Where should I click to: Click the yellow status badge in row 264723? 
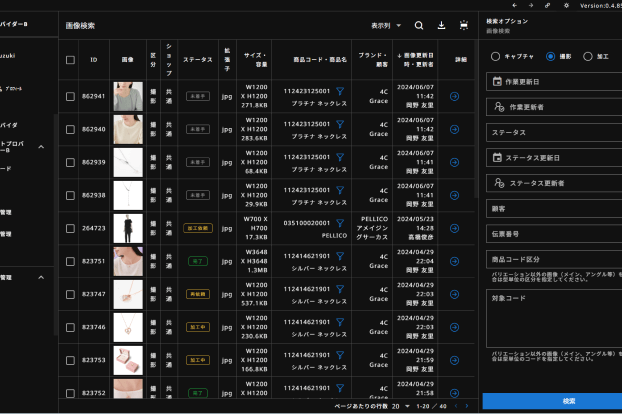tap(198, 228)
